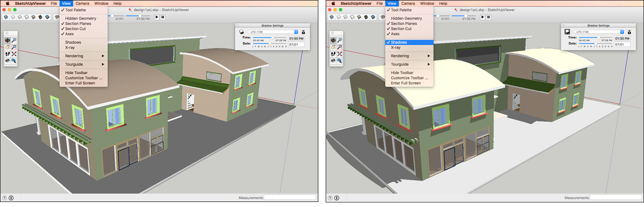Image resolution: width=644 pixels, height=207 pixels.
Task: Click the first view-style cube icon in left toolbar
Action: (x=6, y=17)
